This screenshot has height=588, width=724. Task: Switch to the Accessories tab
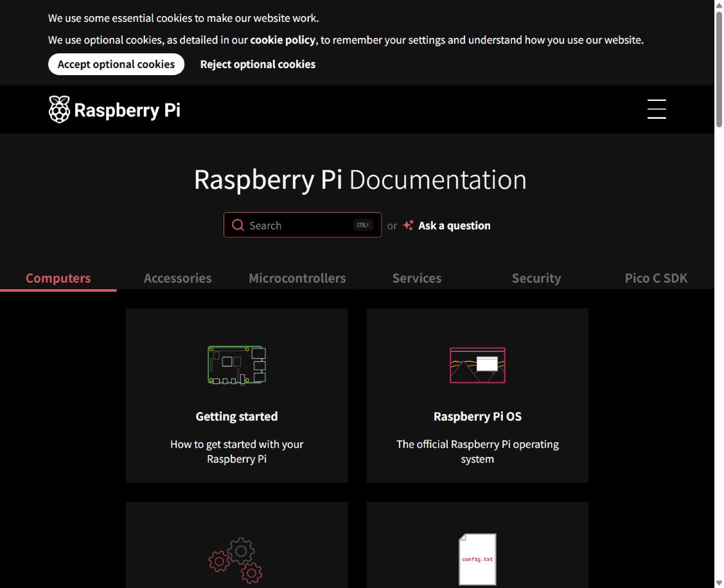[177, 278]
